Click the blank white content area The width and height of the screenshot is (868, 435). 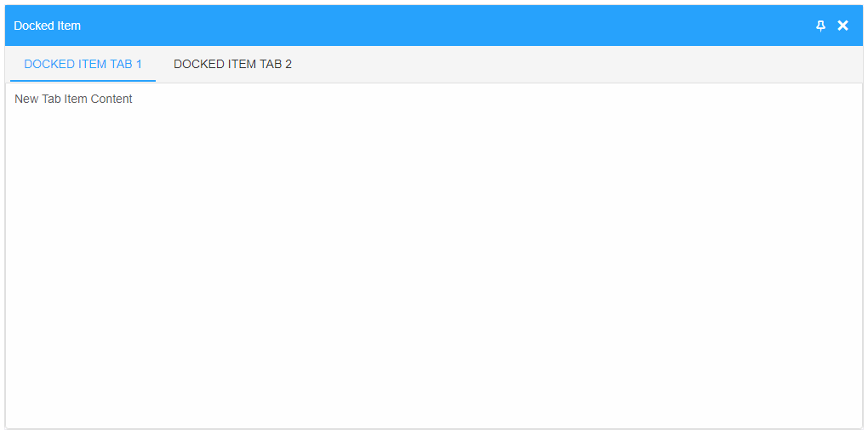tap(433, 266)
